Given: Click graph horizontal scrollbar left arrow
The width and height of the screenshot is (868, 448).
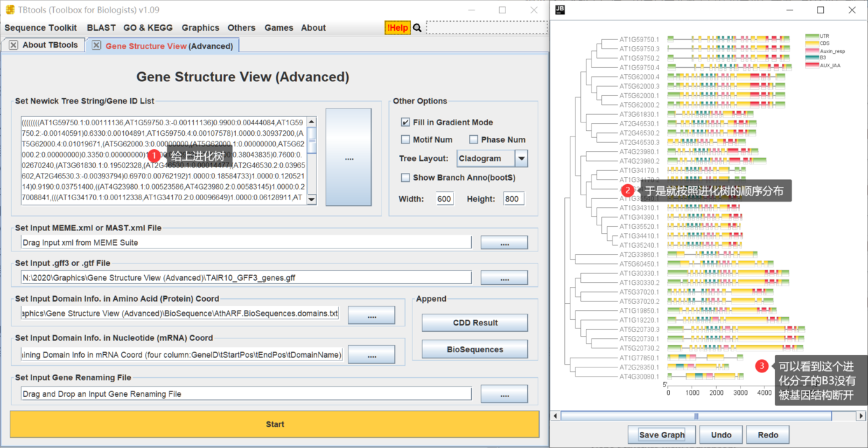Looking at the screenshot, I should pos(556,416).
